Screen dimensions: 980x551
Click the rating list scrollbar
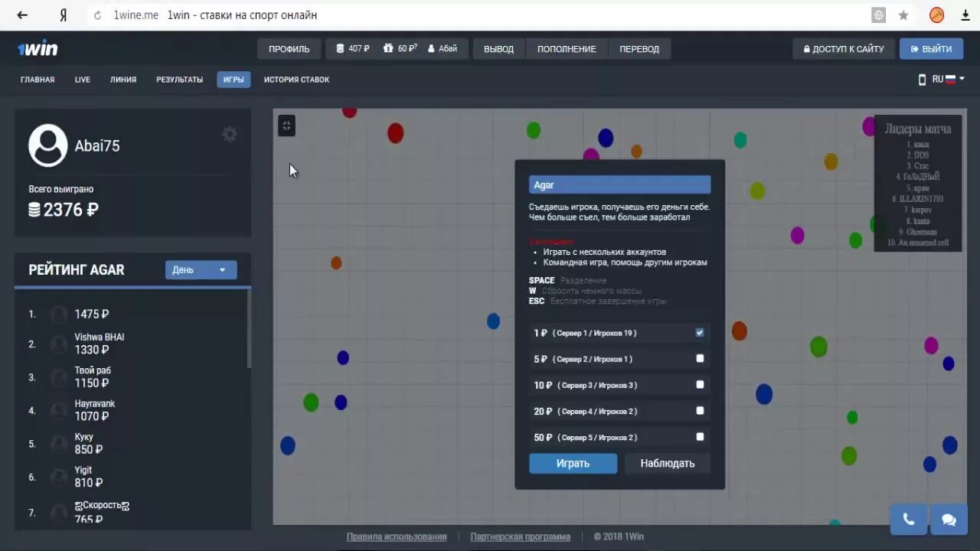pyautogui.click(x=249, y=329)
